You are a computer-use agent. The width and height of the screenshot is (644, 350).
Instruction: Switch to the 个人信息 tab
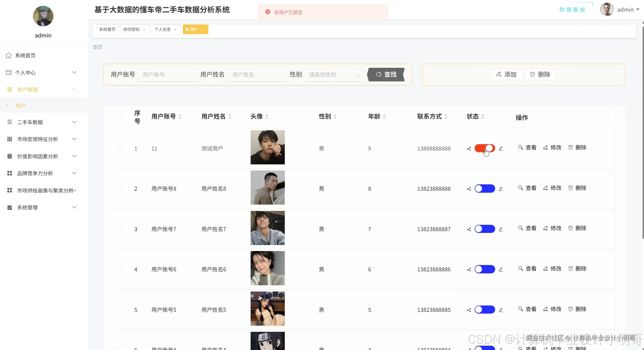coord(162,29)
